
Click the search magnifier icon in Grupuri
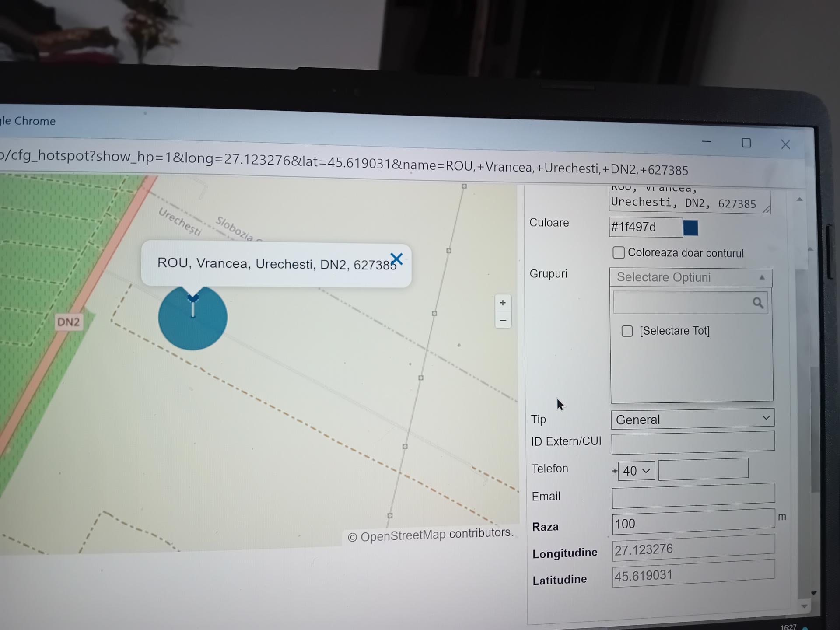coord(758,303)
